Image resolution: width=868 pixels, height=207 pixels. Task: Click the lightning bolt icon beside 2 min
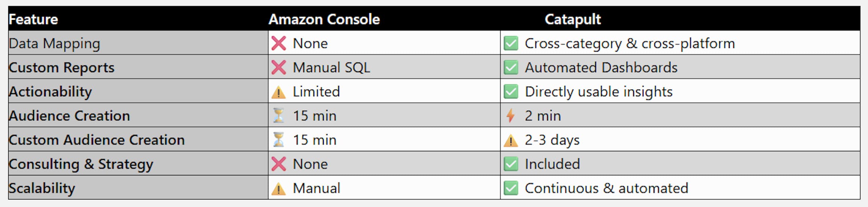[510, 116]
